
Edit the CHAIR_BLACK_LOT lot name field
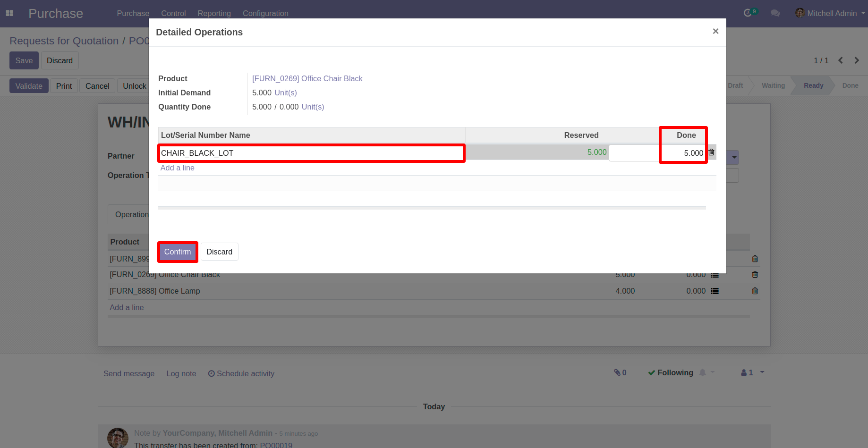(x=312, y=153)
